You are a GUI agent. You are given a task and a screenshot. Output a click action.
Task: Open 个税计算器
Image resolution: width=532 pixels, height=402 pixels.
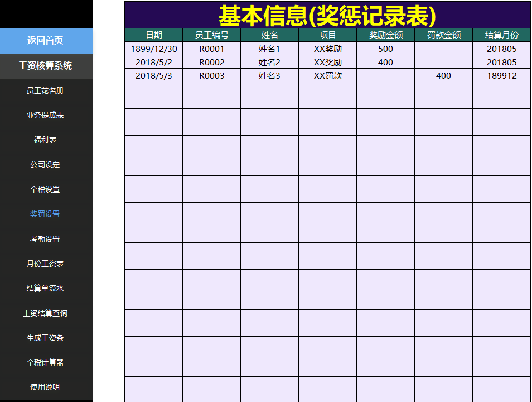point(46,362)
